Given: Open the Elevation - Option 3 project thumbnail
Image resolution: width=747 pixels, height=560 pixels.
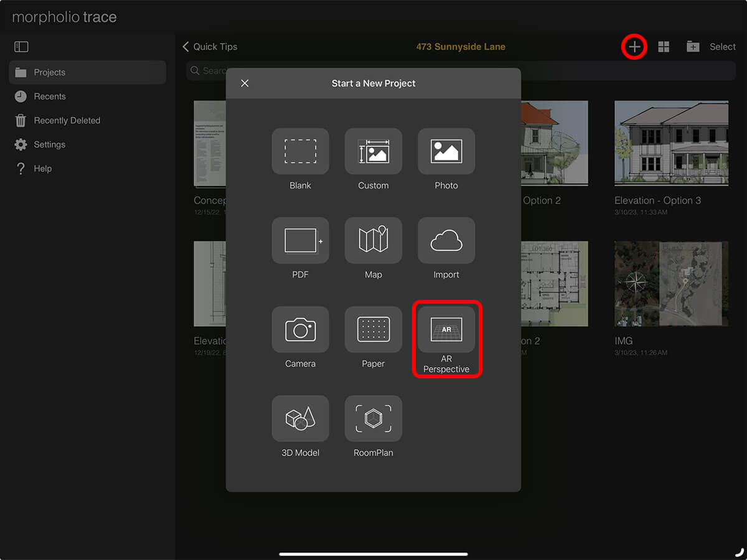Looking at the screenshot, I should 671,143.
